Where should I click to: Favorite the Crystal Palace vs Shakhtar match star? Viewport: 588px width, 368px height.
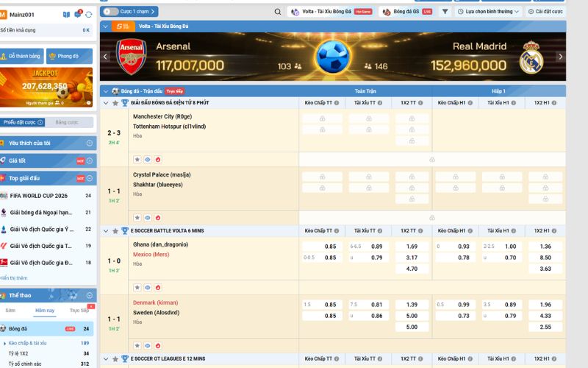[137, 218]
